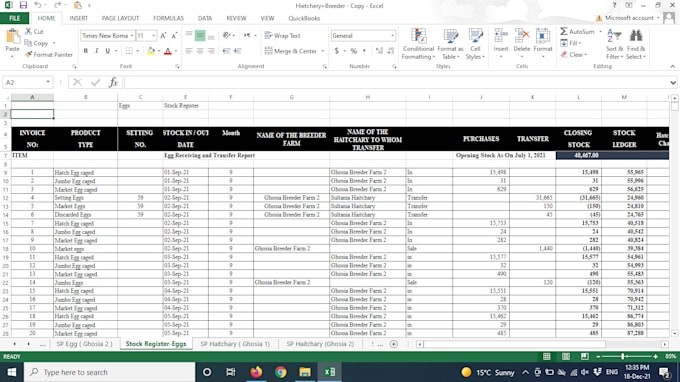Increase font size with larger A icon

[163, 36]
